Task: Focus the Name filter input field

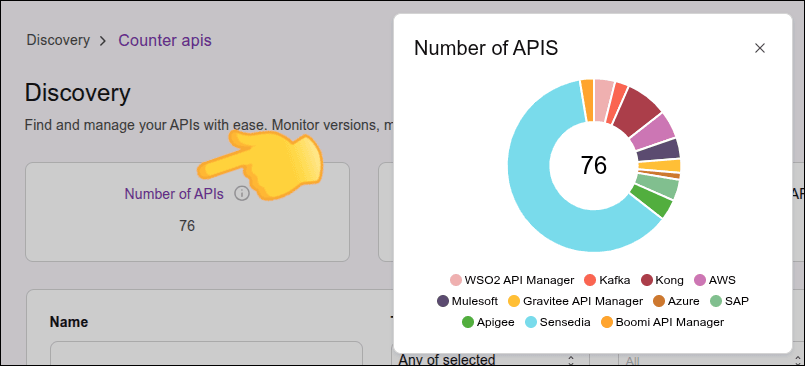Action: click(206, 353)
